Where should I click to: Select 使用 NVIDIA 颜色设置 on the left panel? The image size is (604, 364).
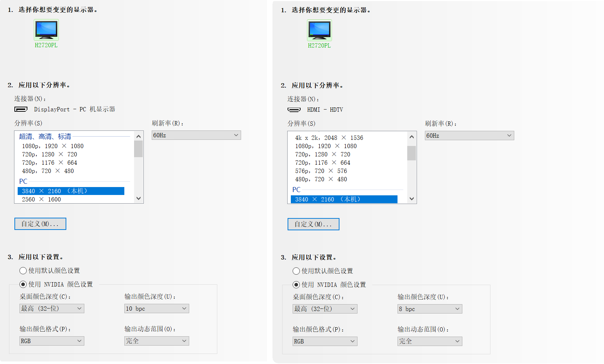pyautogui.click(x=23, y=284)
